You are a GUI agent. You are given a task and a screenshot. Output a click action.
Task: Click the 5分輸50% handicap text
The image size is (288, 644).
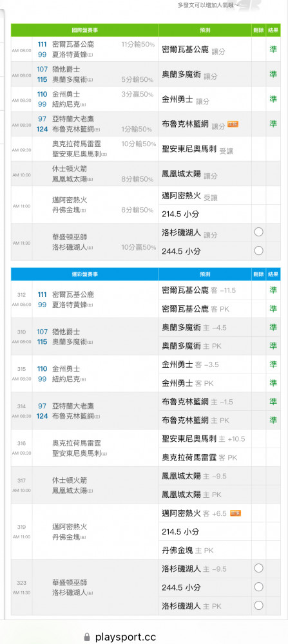point(138,79)
